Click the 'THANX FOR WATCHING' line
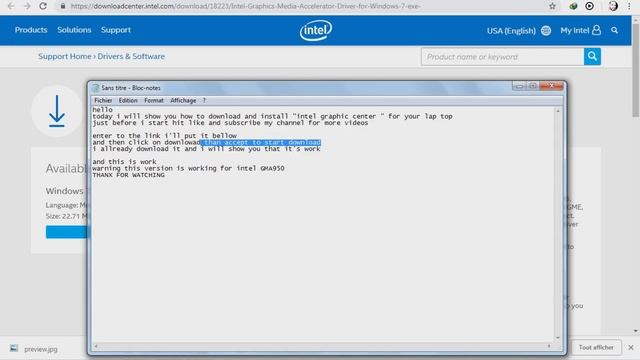Viewport: 640px width, 360px height. (129, 175)
